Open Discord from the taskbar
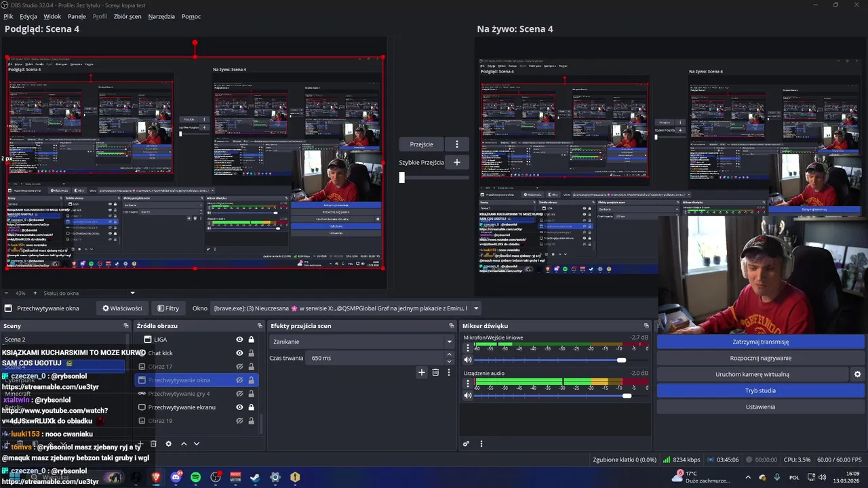The height and width of the screenshot is (488, 868). click(x=176, y=477)
